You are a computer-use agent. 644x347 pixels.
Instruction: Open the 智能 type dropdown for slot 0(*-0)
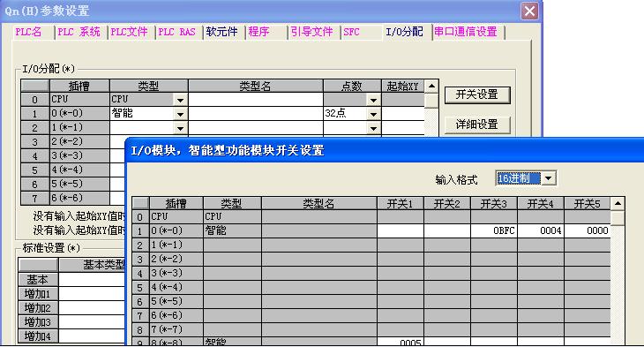[180, 114]
